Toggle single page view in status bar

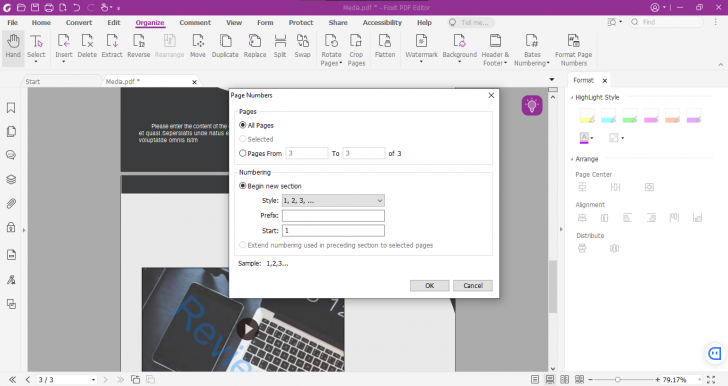(x=535, y=379)
